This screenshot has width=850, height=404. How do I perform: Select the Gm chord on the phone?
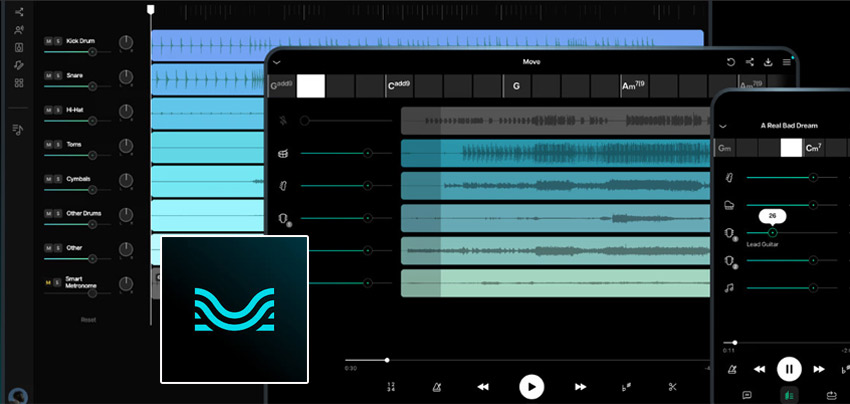point(724,148)
